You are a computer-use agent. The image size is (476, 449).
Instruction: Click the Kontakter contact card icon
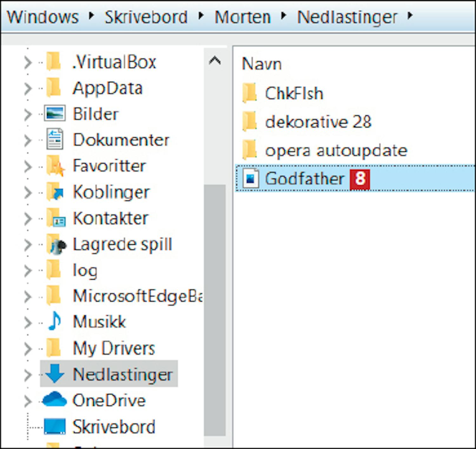(55, 218)
